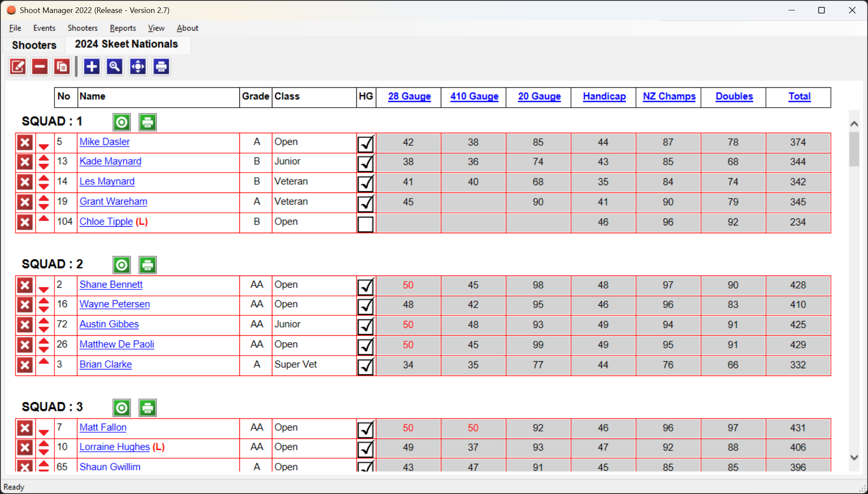Image resolution: width=868 pixels, height=494 pixels.
Task: Click Grant Wareham's empty 410 Gauge cell
Action: click(x=473, y=202)
